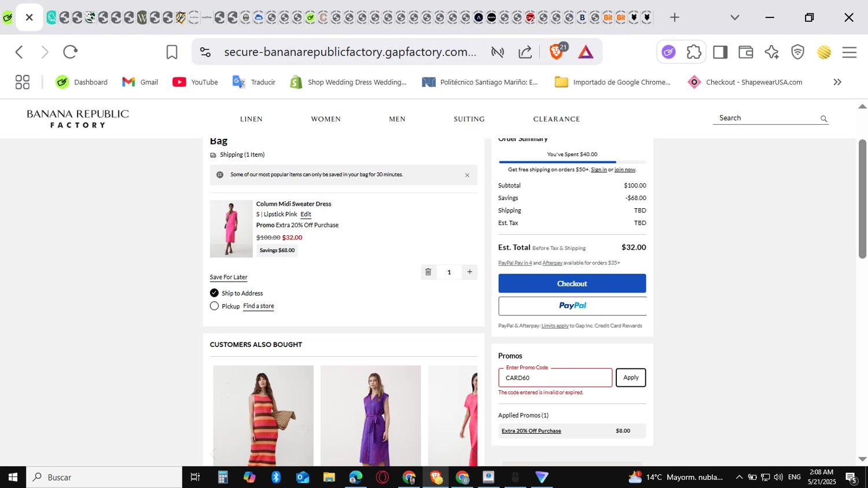Screen dimensions: 868x488
Task: Open the notification center icon
Action: click(851, 478)
